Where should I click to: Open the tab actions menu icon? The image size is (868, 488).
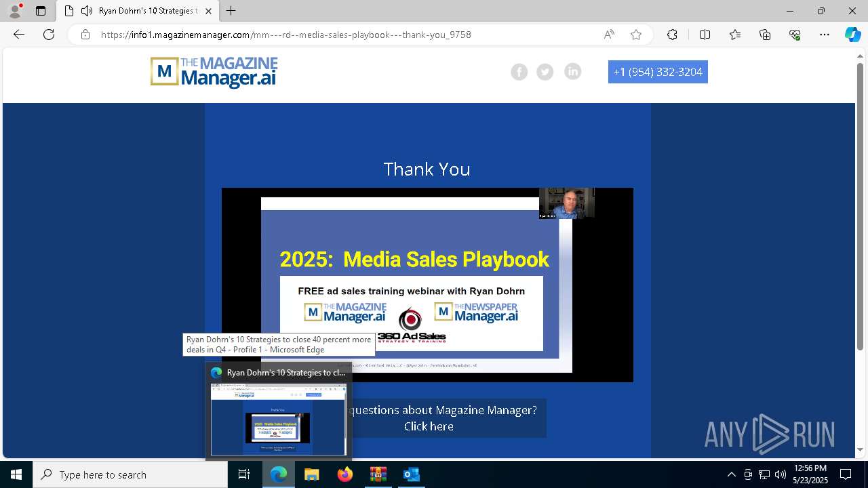point(41,11)
